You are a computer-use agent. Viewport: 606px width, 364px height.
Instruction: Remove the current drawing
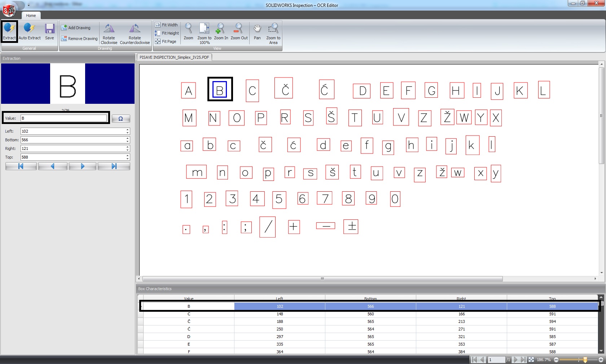tap(79, 39)
